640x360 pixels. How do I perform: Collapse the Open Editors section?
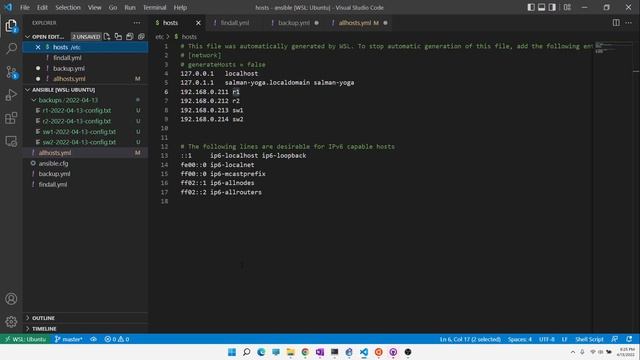(28, 37)
